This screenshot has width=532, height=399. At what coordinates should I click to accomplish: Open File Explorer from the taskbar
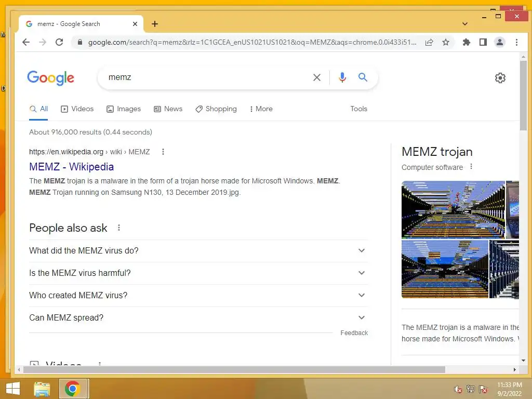(42, 389)
